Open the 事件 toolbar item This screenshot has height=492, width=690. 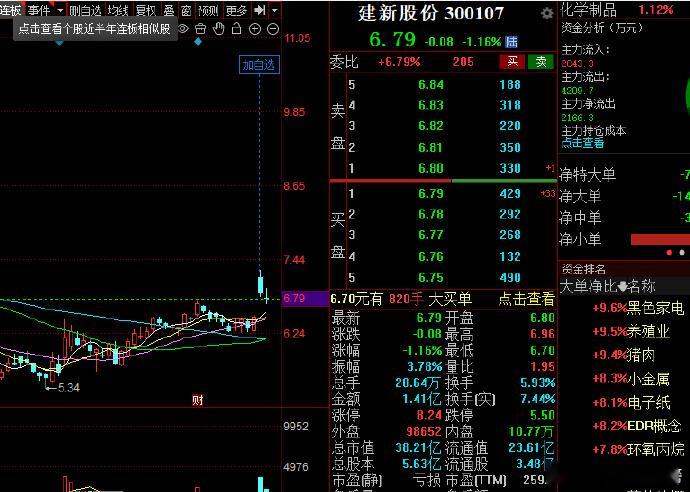click(39, 10)
